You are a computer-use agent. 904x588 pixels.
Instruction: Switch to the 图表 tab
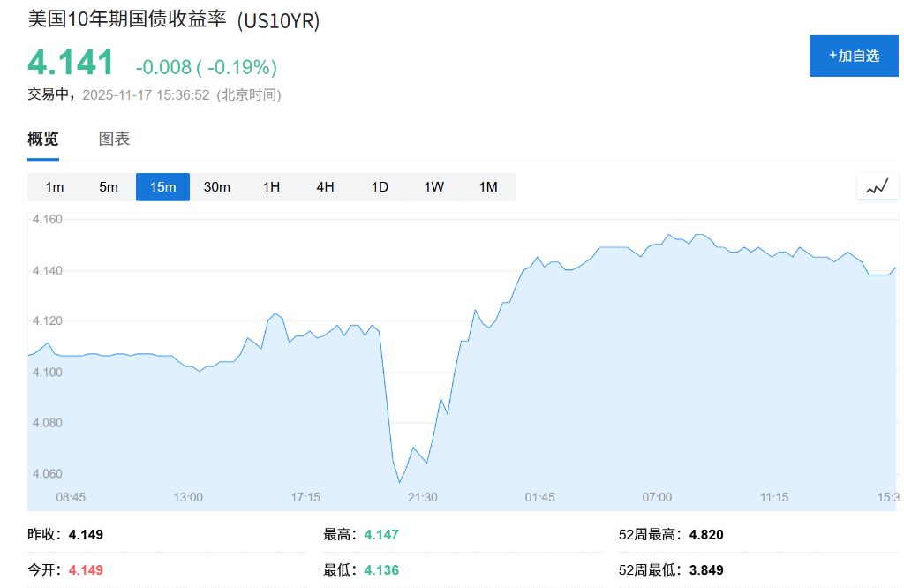tap(115, 139)
